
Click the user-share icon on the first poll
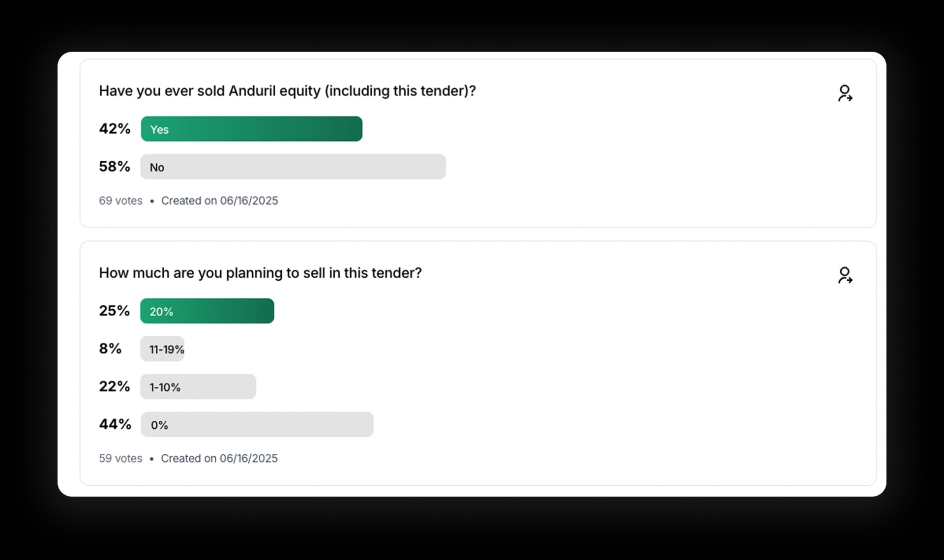tap(845, 92)
